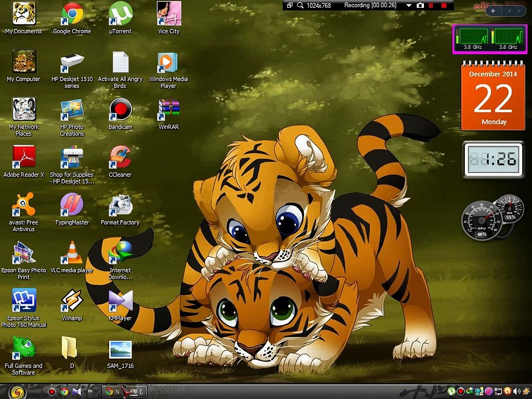532x399 pixels.
Task: Open the My Documents desktop icon
Action: point(23,18)
